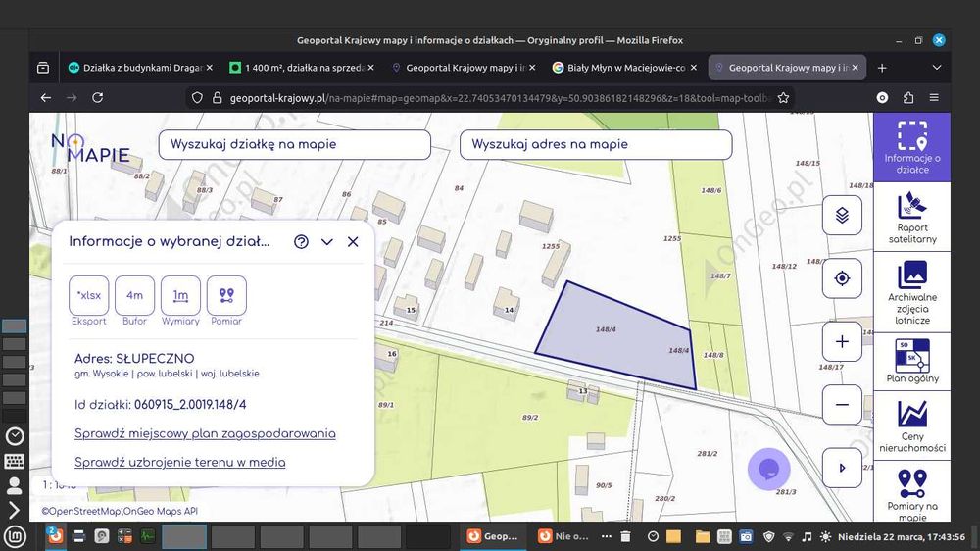980x551 pixels.
Task: Switch to the Biały Młyn tab
Action: pyautogui.click(x=625, y=68)
